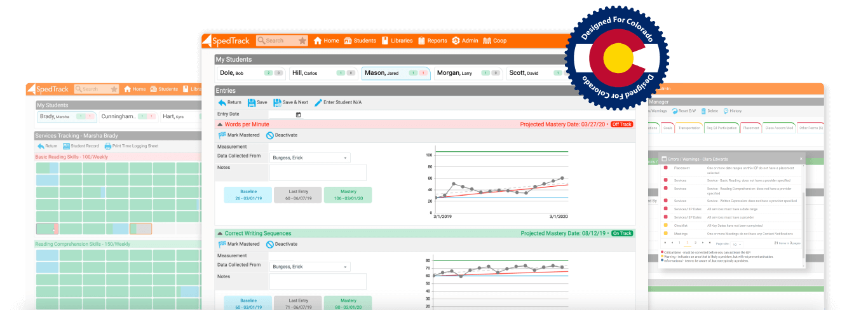Viewport: 868px width, 310px height.
Task: Open Students menu in center window
Action: click(x=360, y=41)
